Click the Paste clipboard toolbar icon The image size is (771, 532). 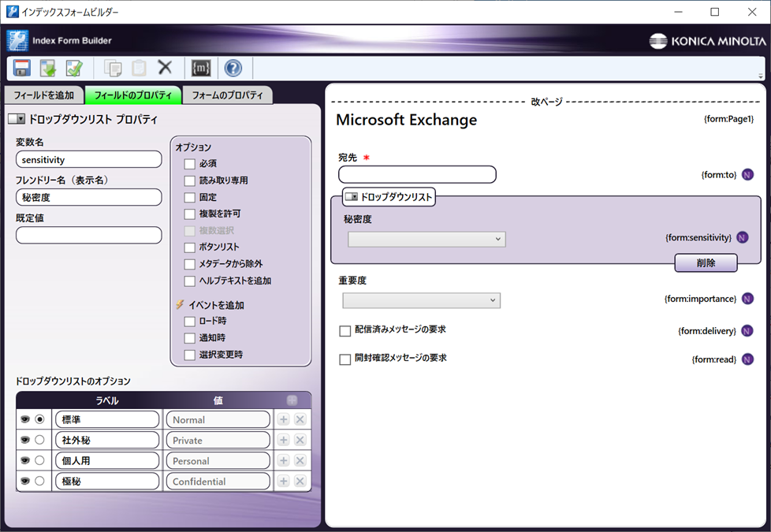(x=140, y=68)
